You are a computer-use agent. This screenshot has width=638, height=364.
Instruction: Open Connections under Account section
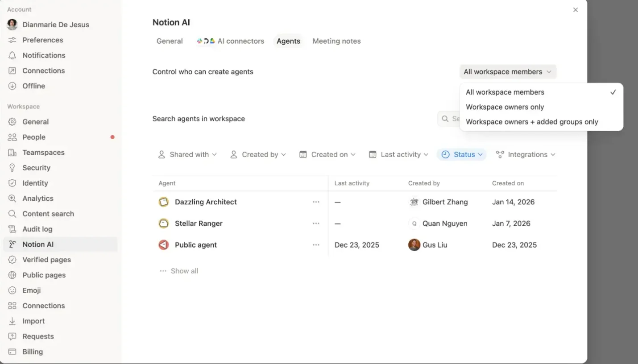[x=43, y=70]
